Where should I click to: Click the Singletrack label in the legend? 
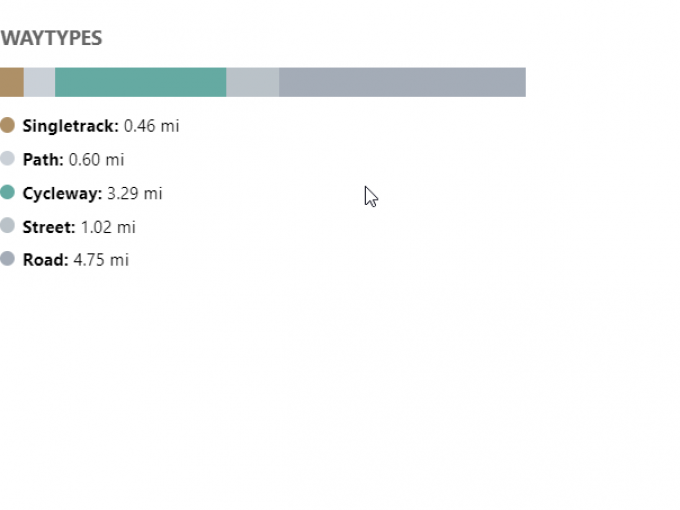point(70,126)
